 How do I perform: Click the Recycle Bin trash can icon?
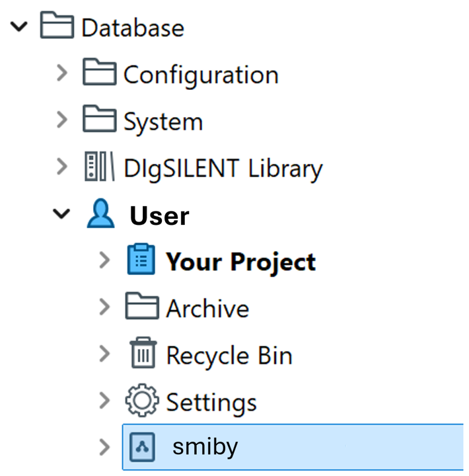(x=141, y=355)
